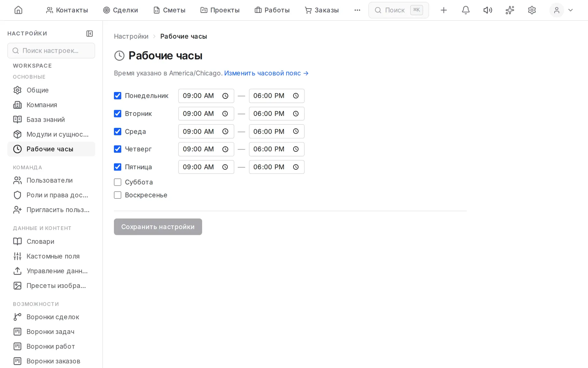Click the speaker announcements icon
The width and height of the screenshot is (588, 368).
click(x=488, y=10)
